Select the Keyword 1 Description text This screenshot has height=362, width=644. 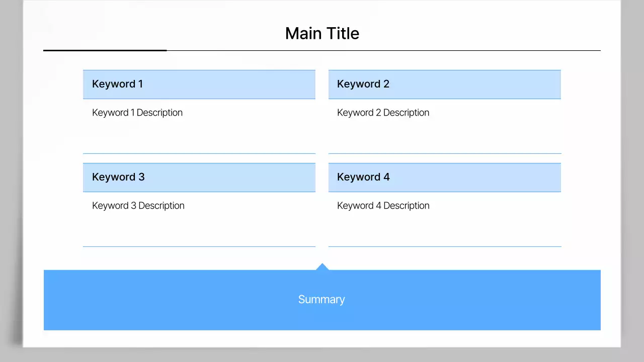[137, 113]
